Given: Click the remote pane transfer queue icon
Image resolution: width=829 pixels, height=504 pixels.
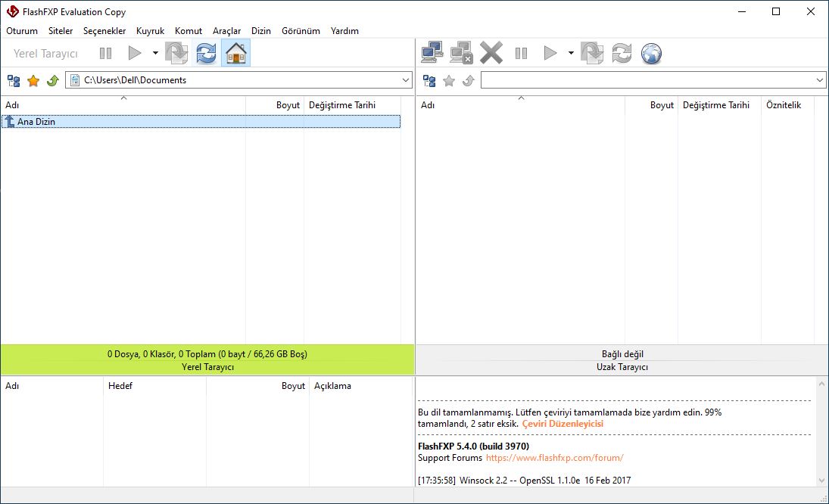Looking at the screenshot, I should point(592,53).
